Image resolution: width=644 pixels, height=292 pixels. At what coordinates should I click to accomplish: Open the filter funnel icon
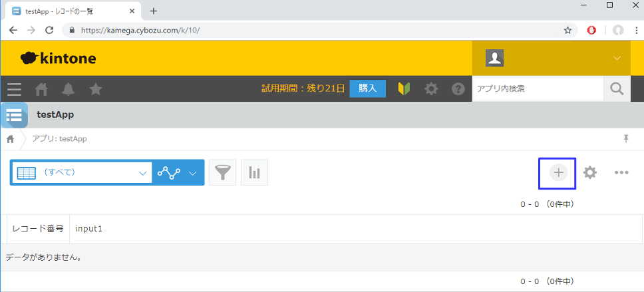[x=223, y=172]
